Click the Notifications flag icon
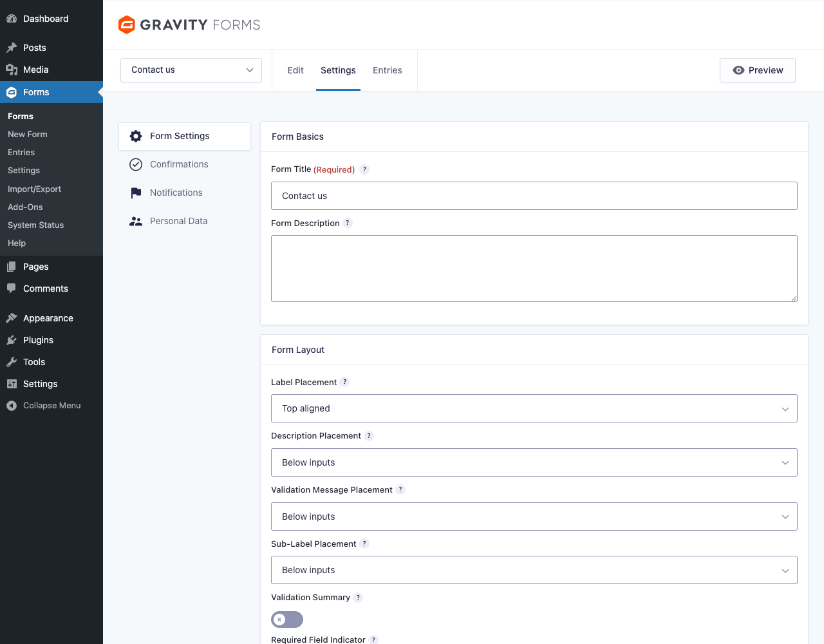The image size is (824, 644). click(x=136, y=193)
